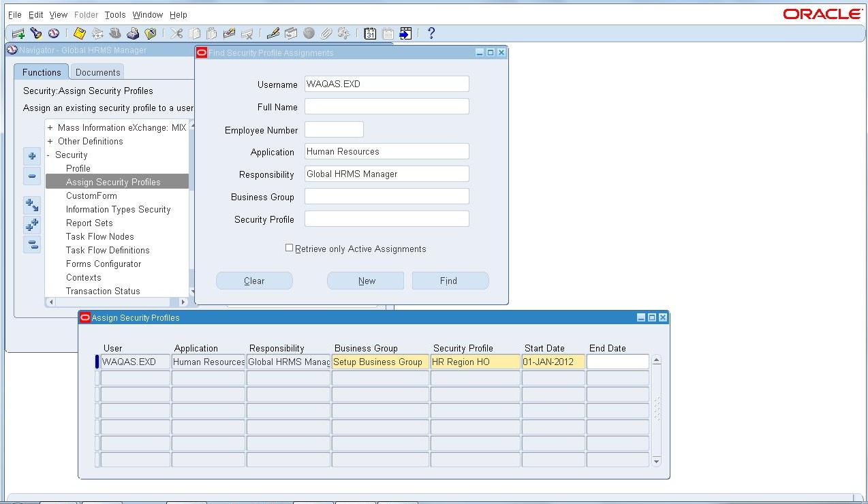Viewport: 868px width, 504px height.
Task: Click the HR Region HO security profile cell
Action: pos(476,362)
